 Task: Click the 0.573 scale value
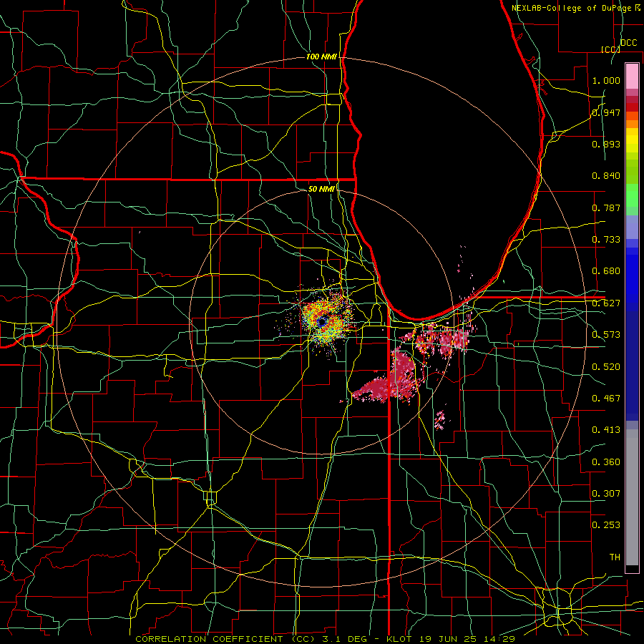606,335
